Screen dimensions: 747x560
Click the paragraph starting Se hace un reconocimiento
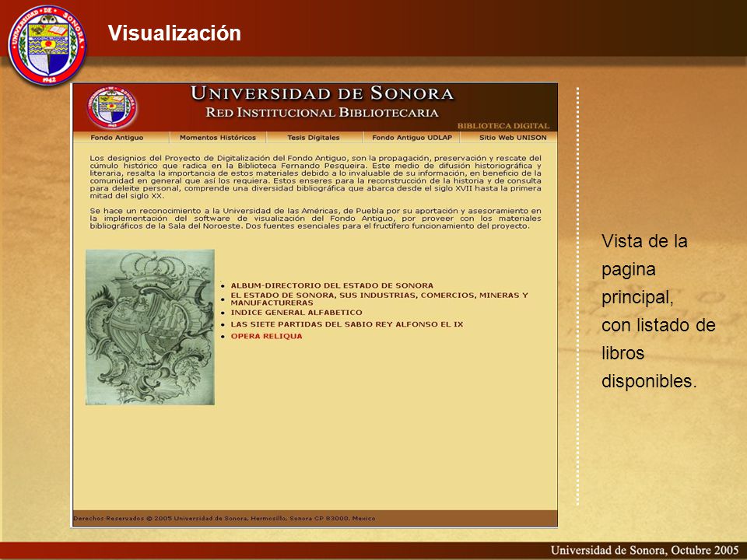(315, 218)
